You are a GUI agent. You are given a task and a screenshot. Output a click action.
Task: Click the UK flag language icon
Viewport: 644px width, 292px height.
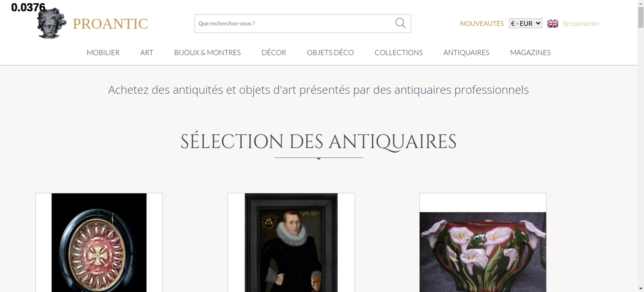click(553, 23)
